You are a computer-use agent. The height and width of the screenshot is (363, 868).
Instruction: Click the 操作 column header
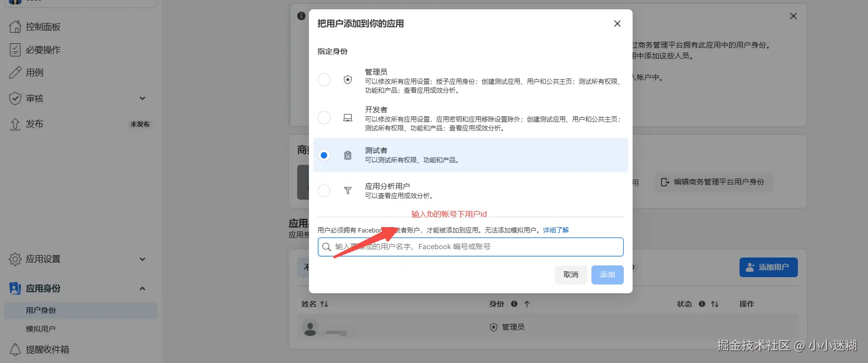tap(747, 304)
